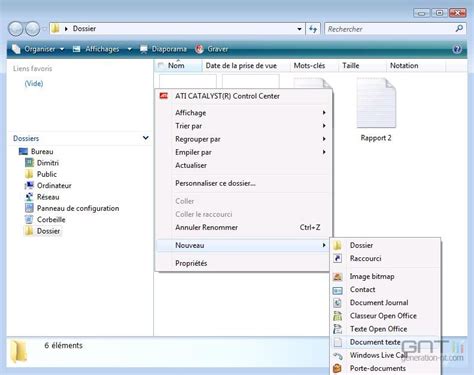This screenshot has width=474, height=375.
Task: Click the Image bitmap icon in the submenu
Action: coord(337,276)
